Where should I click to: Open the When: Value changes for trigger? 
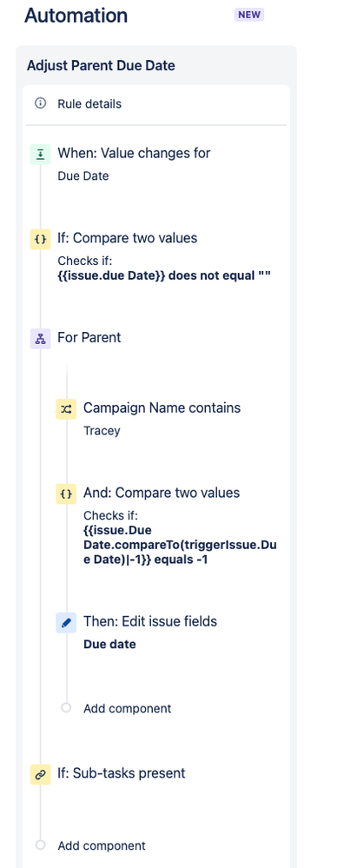coord(156,164)
